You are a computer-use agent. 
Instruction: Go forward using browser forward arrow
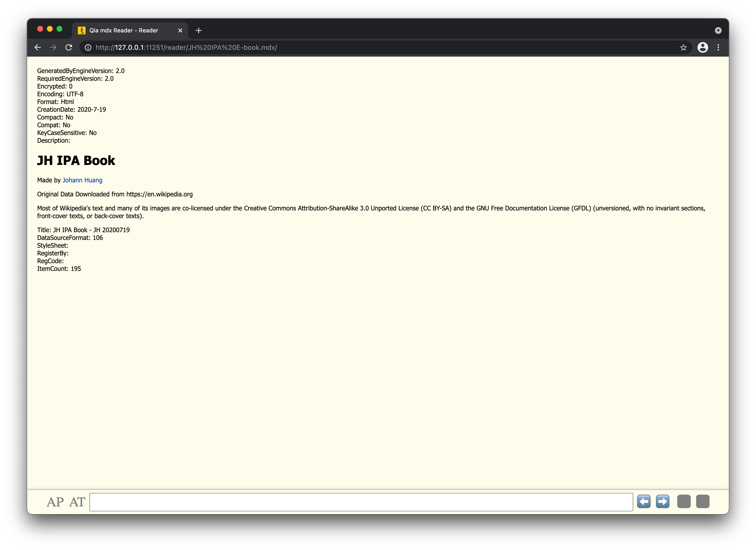pyautogui.click(x=53, y=47)
